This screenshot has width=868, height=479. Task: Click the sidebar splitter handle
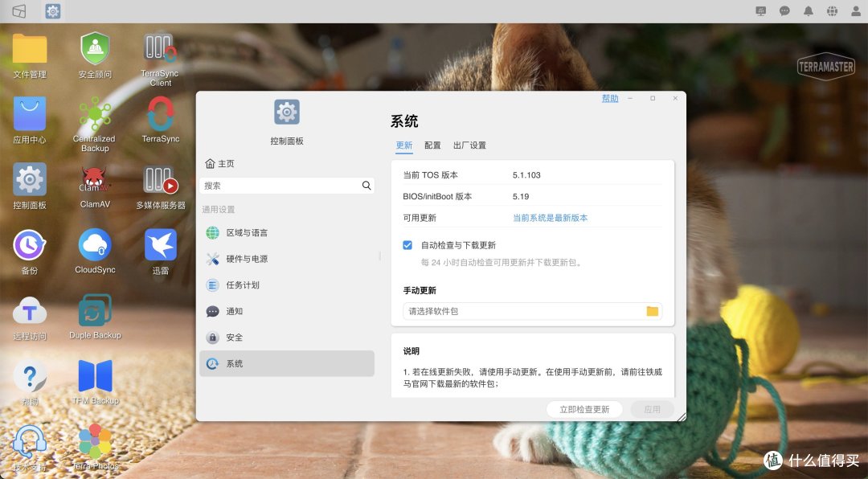[379, 256]
